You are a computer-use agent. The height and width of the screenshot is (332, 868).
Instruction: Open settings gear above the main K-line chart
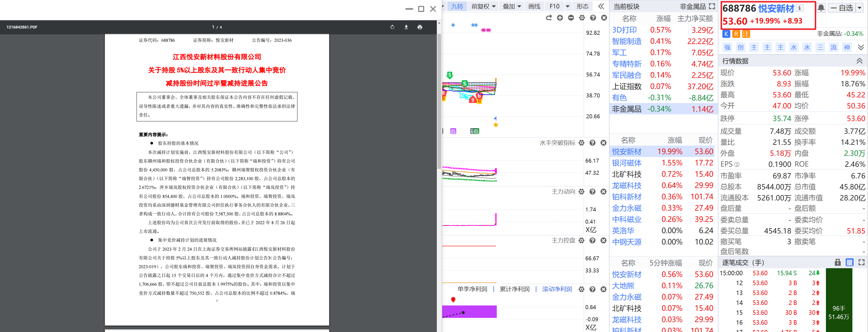point(582,18)
